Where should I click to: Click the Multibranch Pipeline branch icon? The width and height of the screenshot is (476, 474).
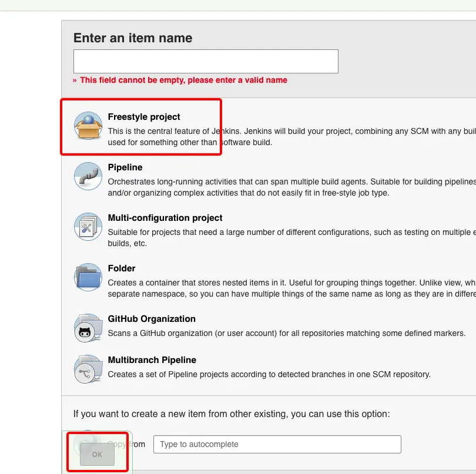click(x=88, y=369)
